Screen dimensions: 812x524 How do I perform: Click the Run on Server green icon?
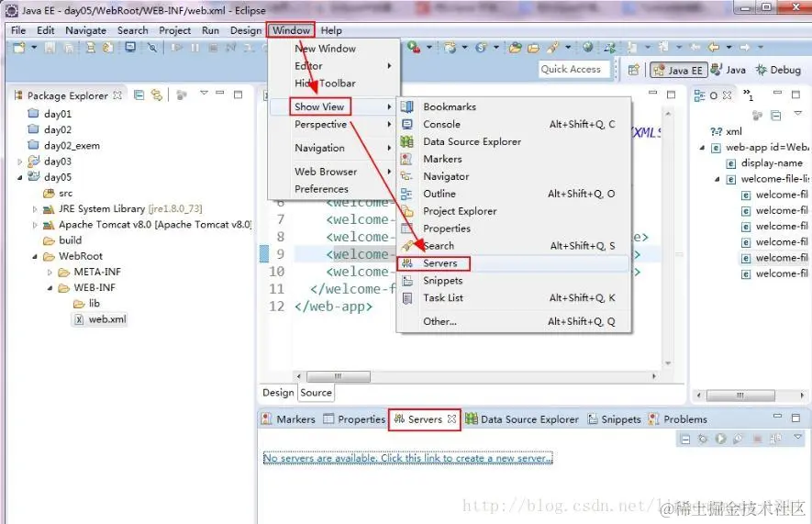click(x=413, y=48)
